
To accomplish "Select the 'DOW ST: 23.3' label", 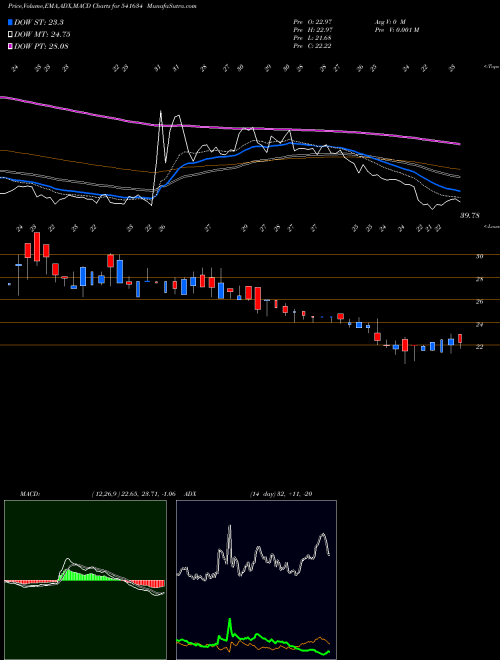I will coord(41,22).
